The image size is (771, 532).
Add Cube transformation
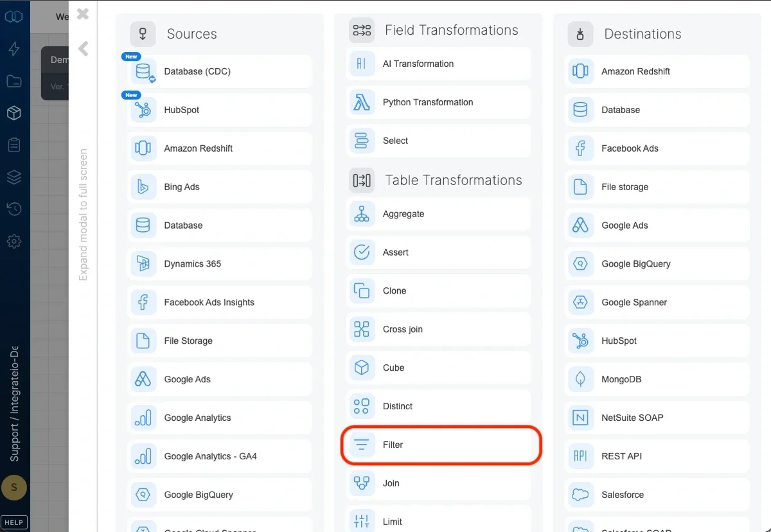(x=438, y=368)
